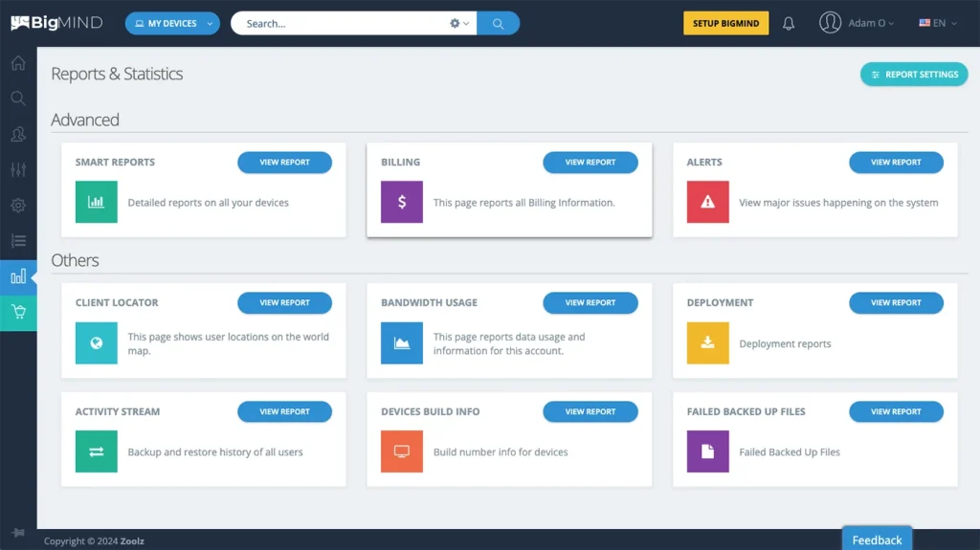
Task: Open the gear settings icon in sidebar
Action: [18, 205]
